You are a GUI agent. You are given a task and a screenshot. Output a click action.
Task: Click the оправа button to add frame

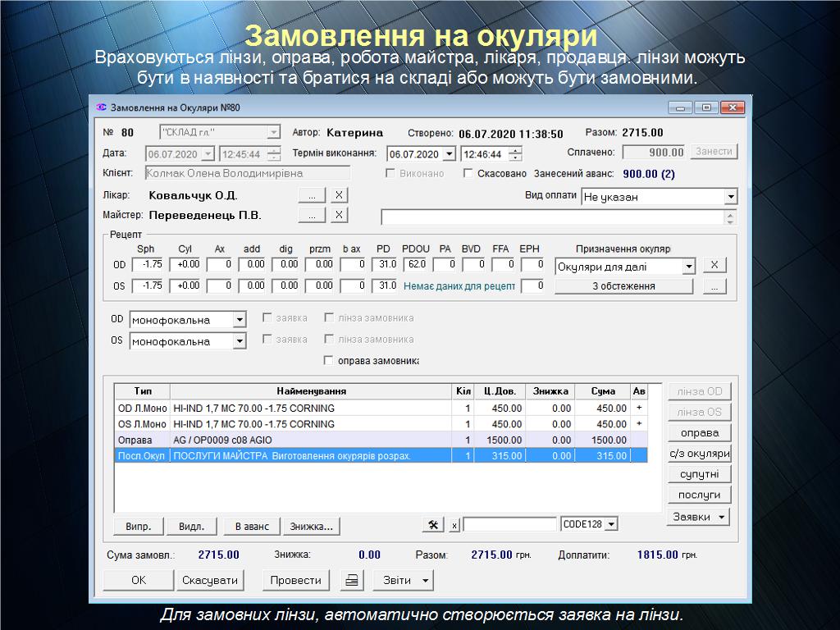(x=699, y=432)
